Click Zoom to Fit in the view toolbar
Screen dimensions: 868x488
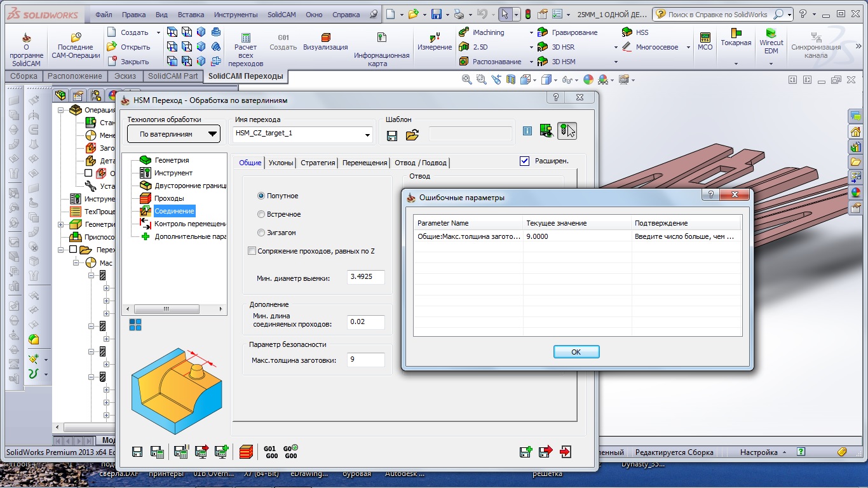coord(467,79)
